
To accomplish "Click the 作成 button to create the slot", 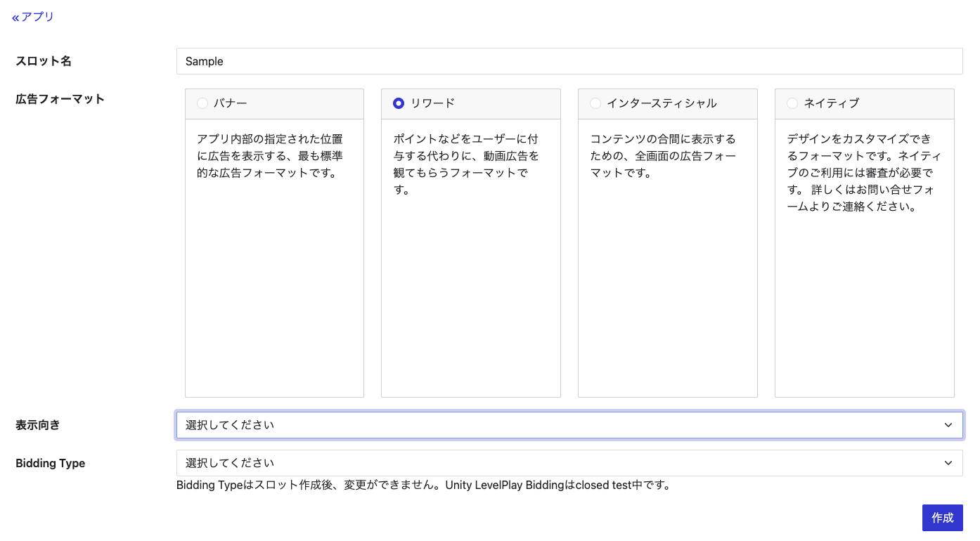I will pyautogui.click(x=942, y=517).
